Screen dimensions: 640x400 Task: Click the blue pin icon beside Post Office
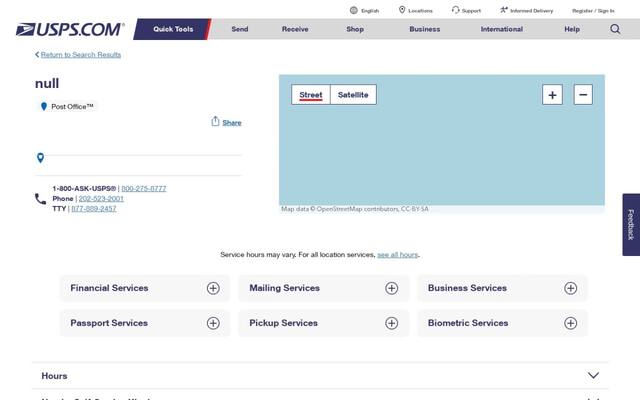(44, 107)
